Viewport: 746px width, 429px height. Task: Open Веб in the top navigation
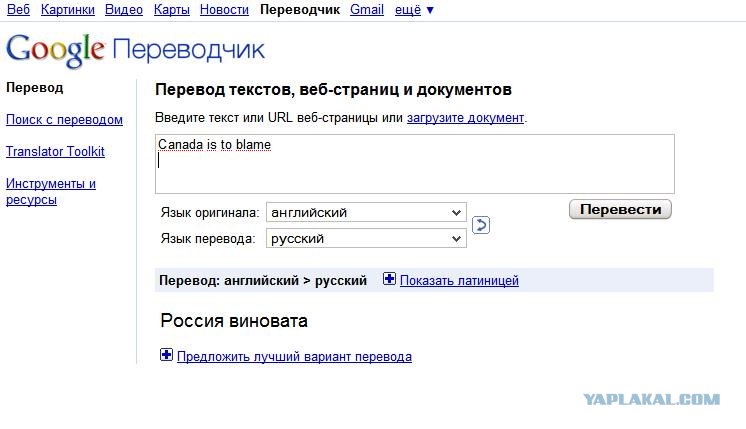pos(18,10)
